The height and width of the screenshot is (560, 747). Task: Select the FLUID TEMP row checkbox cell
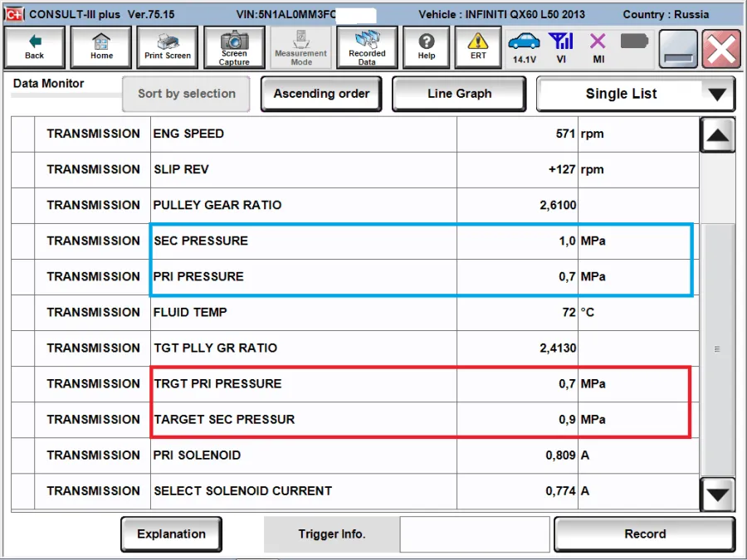(23, 313)
